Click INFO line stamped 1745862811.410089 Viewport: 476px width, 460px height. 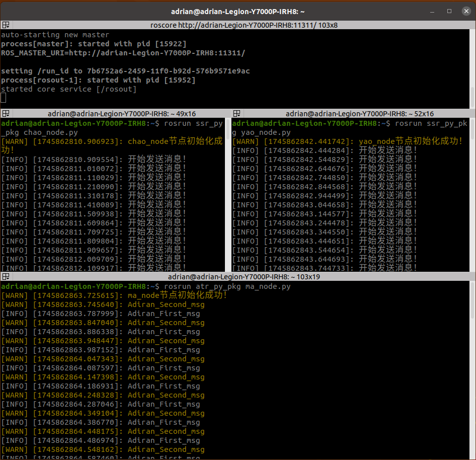point(94,205)
